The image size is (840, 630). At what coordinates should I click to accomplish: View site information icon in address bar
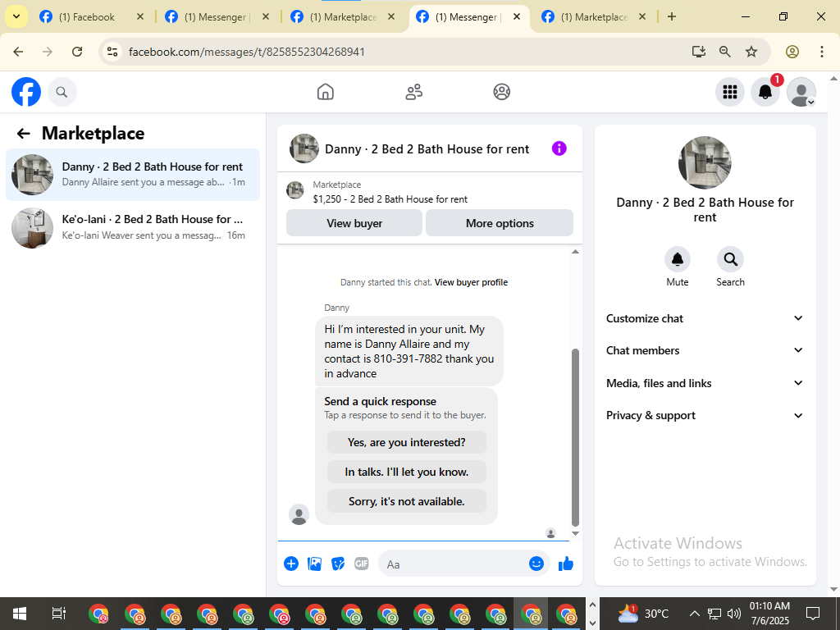click(112, 52)
